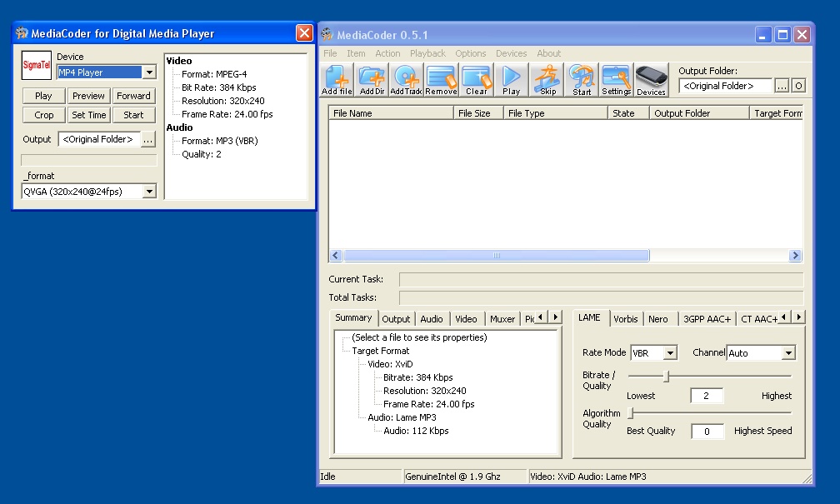Click the browse button beside Output Folder field
Image resolution: width=840 pixels, height=504 pixels.
[782, 86]
